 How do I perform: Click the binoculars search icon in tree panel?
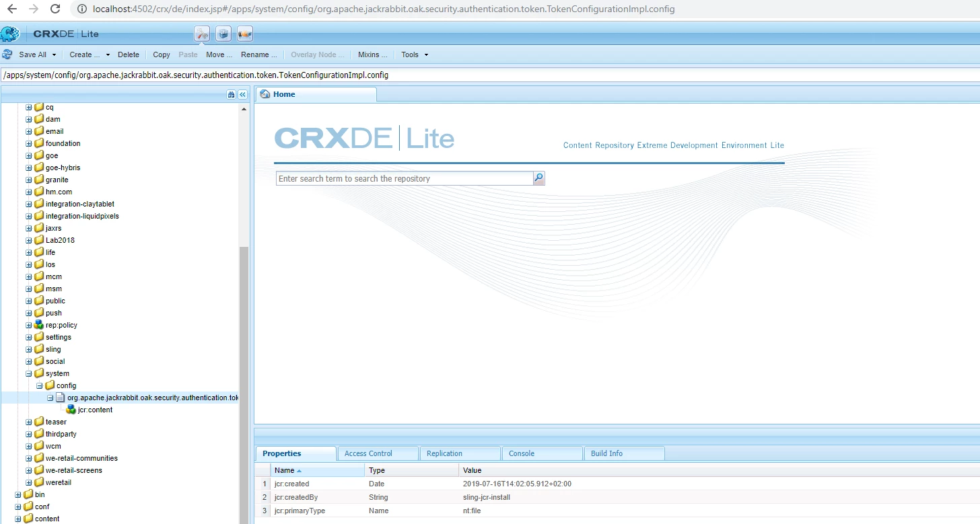point(231,95)
